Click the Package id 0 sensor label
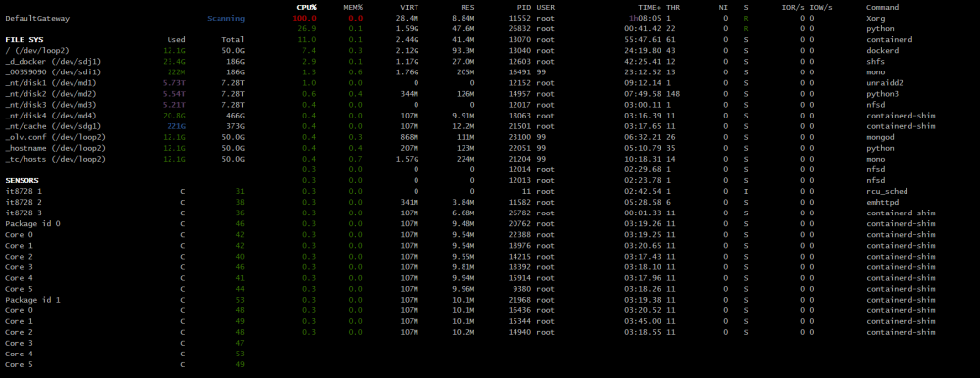980x378 pixels. (33, 223)
